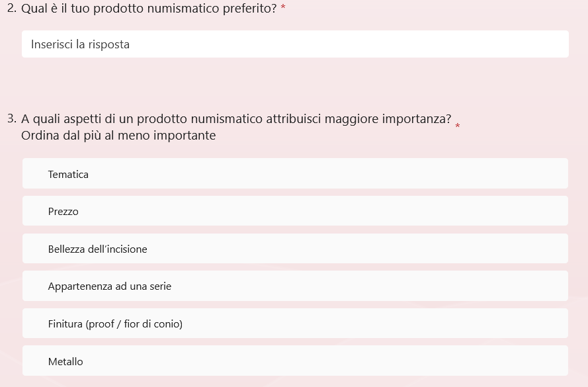Viewport: 588px width, 387px height.
Task: Click the 'Bellezza dell'incisione' ranking item
Action: point(295,249)
